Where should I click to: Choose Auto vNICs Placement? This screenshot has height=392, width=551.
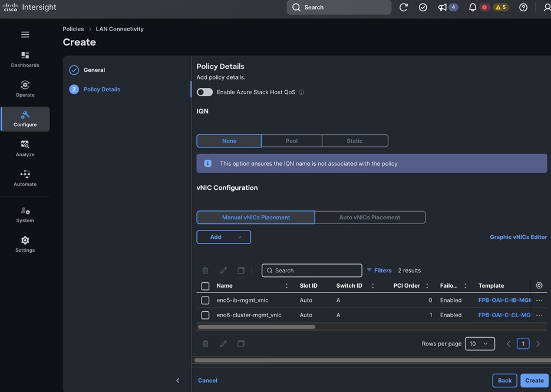[x=369, y=218]
